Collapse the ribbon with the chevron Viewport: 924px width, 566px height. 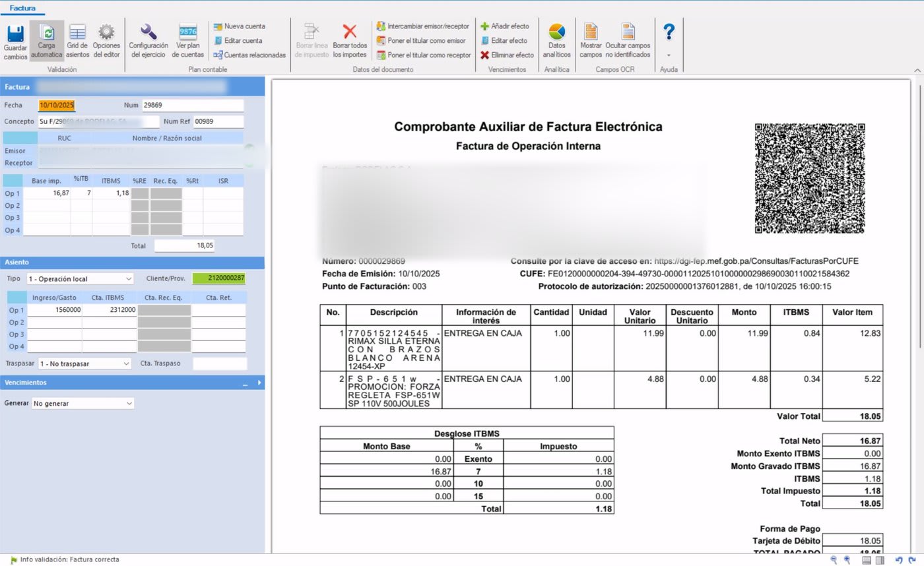click(x=917, y=70)
